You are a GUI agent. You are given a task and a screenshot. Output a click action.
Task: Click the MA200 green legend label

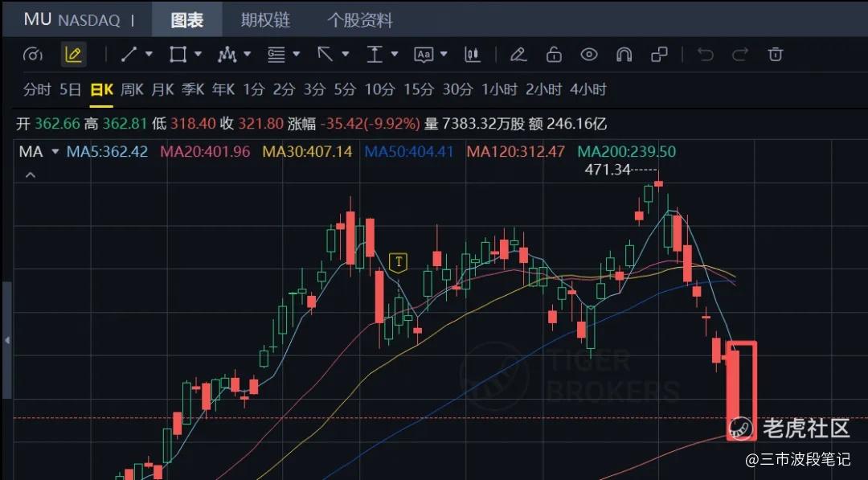click(x=627, y=152)
